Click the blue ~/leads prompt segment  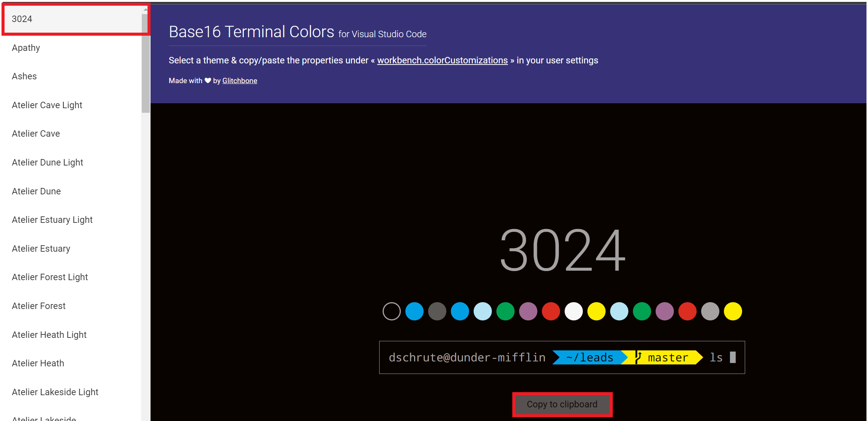tap(589, 358)
